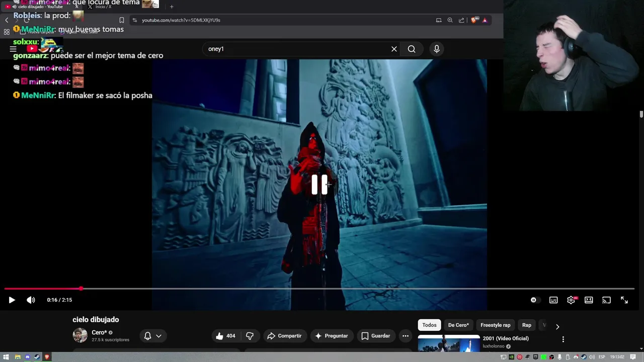Select the 'De Cero*' filter chip

point(458,325)
